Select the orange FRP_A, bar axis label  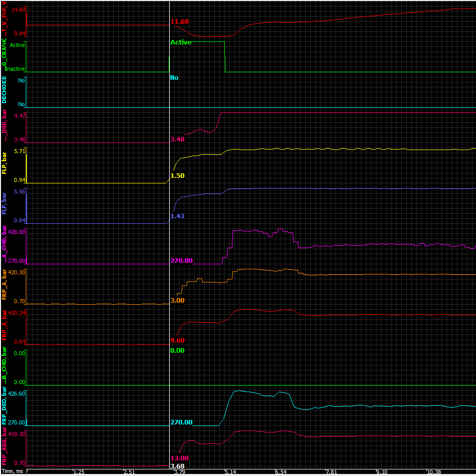click(x=5, y=284)
